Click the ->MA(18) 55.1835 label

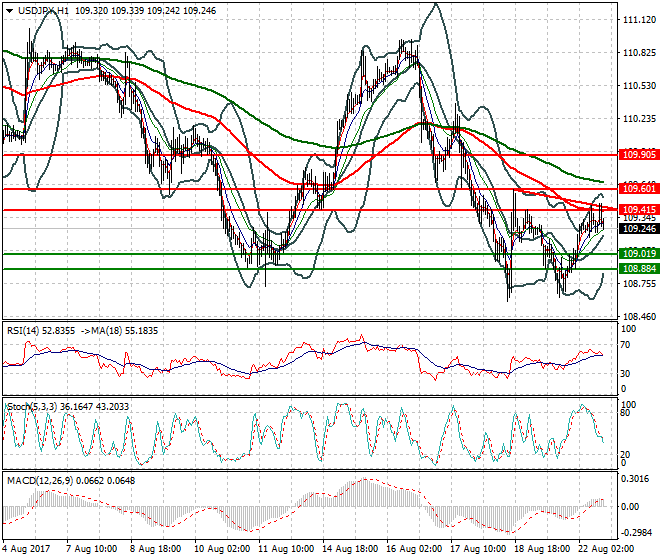[x=120, y=331]
